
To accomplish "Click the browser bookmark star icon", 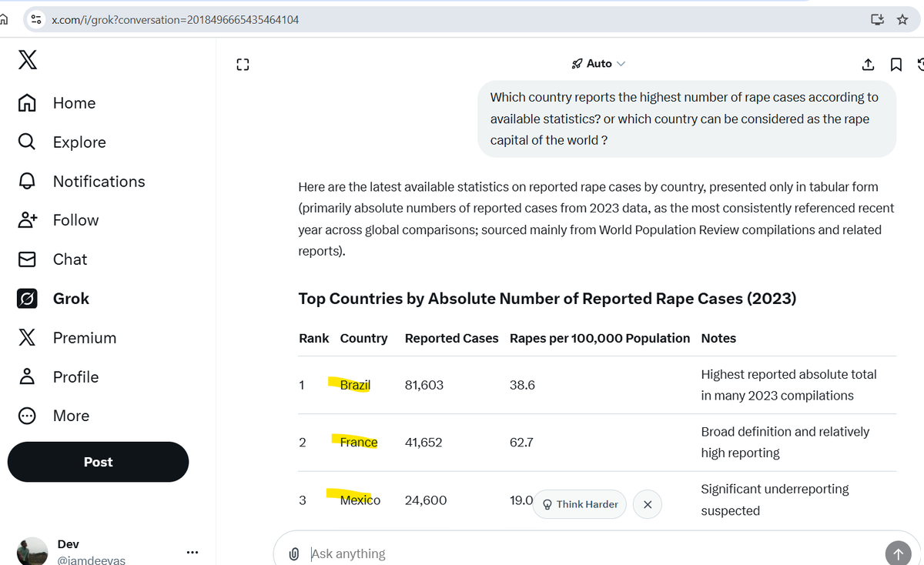I will [x=902, y=19].
